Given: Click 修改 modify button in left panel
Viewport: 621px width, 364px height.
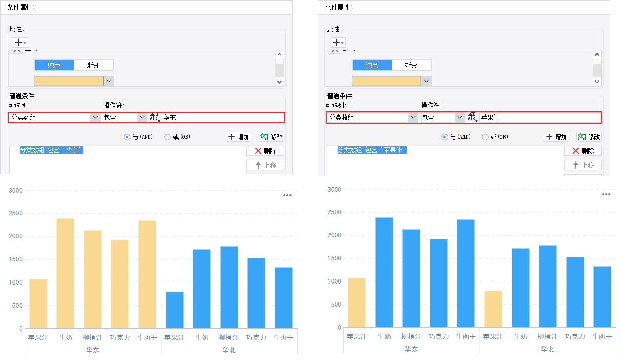Looking at the screenshot, I should pos(271,137).
